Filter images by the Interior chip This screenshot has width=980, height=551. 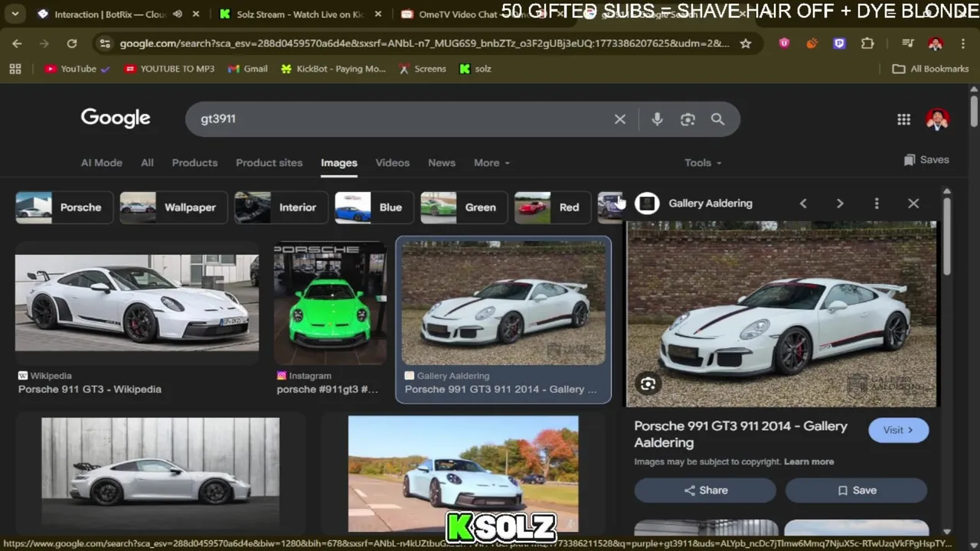[x=279, y=207]
